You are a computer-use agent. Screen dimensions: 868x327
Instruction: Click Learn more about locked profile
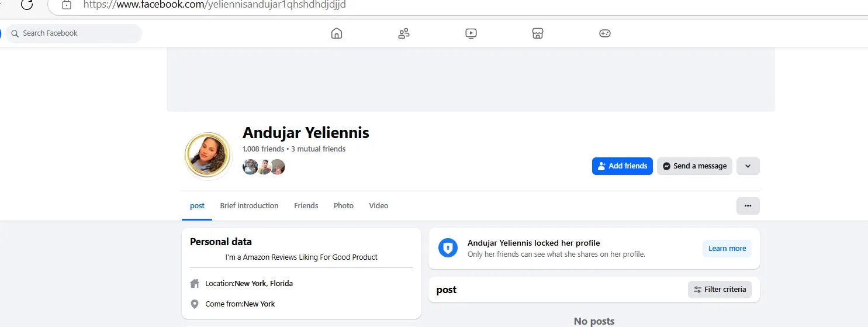click(727, 249)
